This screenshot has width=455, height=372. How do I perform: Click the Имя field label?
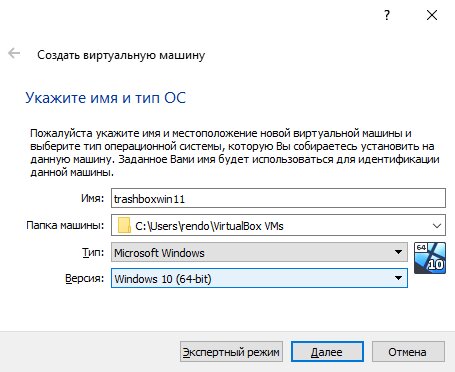92,198
